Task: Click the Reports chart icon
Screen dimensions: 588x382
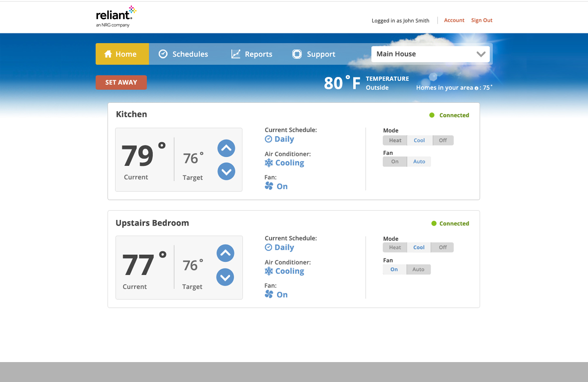Action: pyautogui.click(x=236, y=54)
